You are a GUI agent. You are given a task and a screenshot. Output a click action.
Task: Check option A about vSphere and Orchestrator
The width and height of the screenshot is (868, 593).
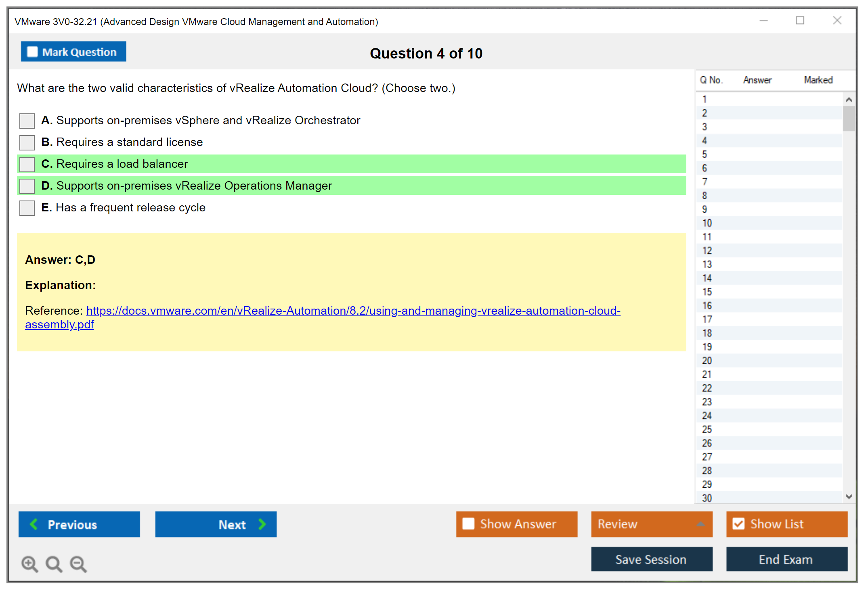pos(27,121)
